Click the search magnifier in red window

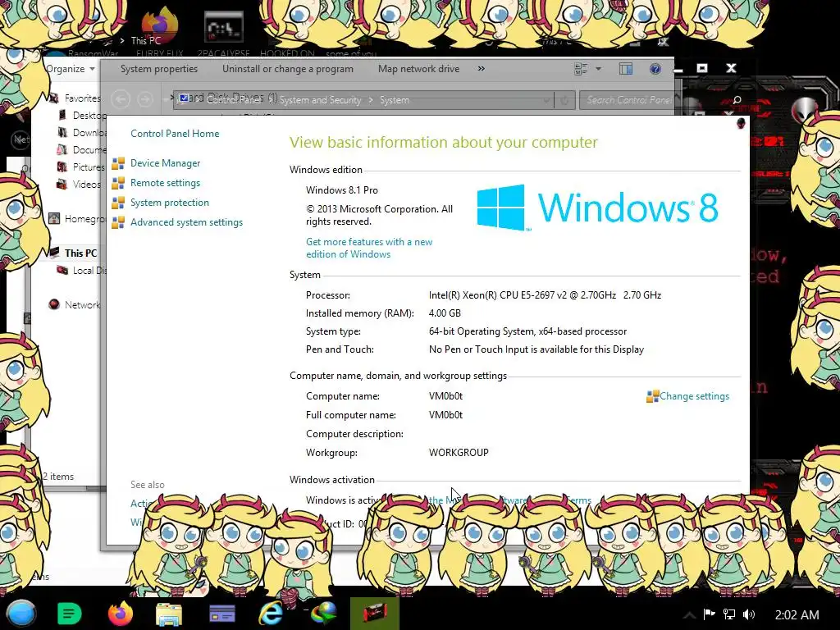[x=737, y=100]
